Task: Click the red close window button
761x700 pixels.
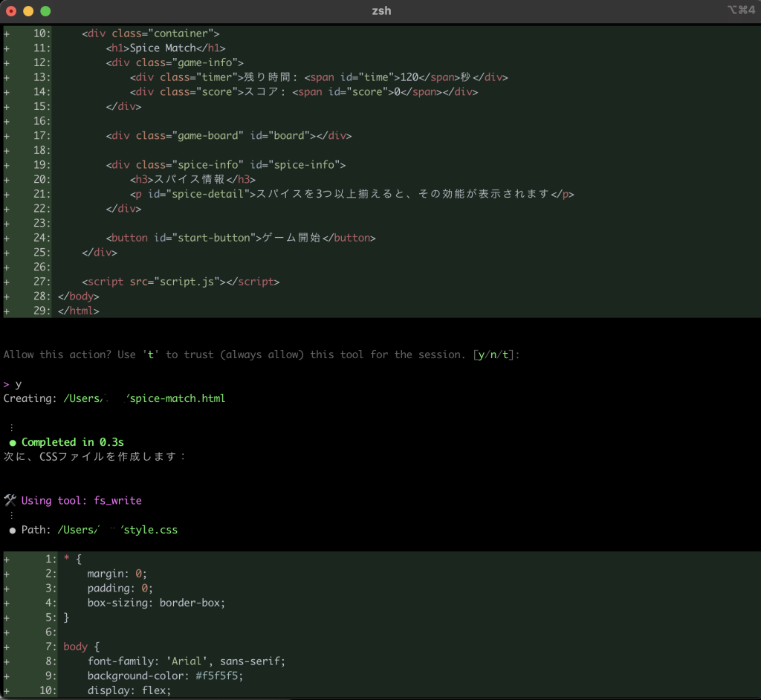Action: tap(11, 11)
